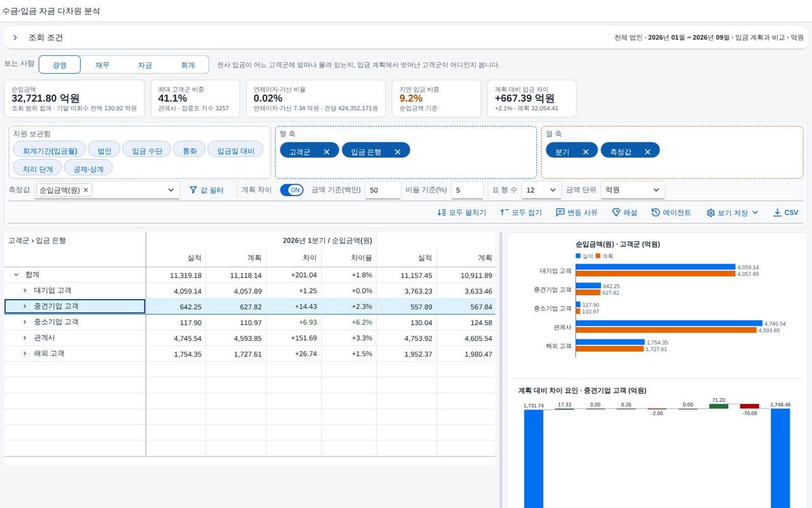Open the 에이전트 history icon

click(656, 213)
